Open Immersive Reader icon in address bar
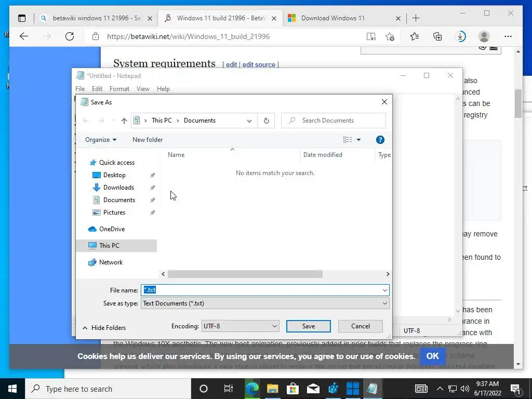 coord(371,36)
